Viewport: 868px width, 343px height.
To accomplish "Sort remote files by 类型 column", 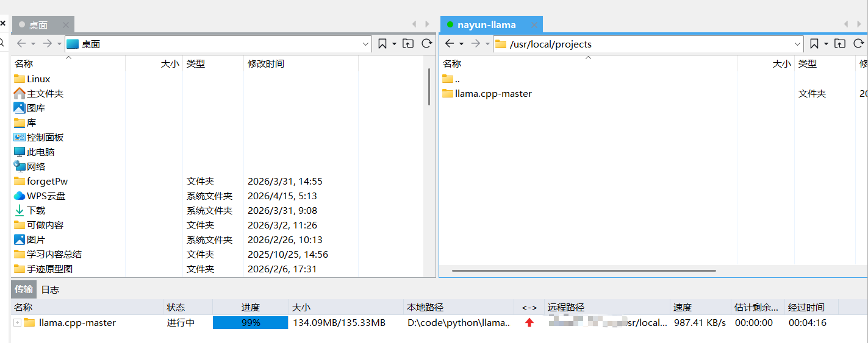I will 825,63.
